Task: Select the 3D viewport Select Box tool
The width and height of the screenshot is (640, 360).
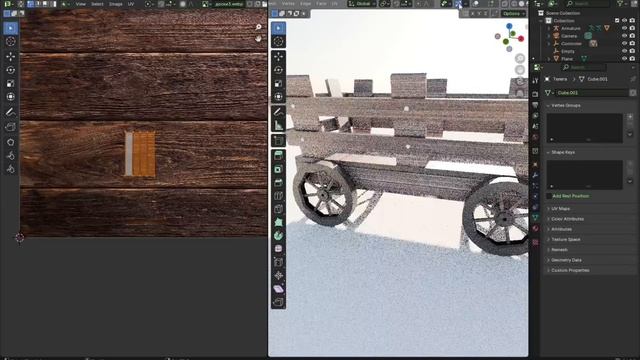Action: coord(278,28)
